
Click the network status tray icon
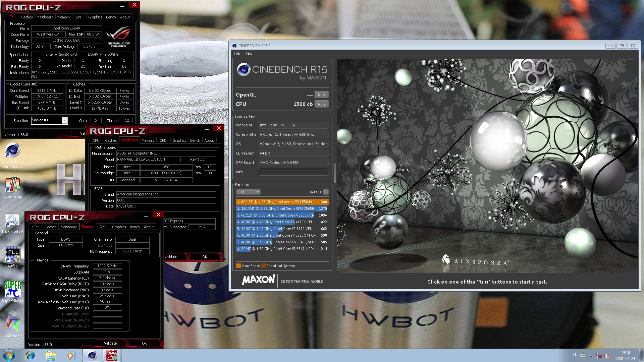599,355
